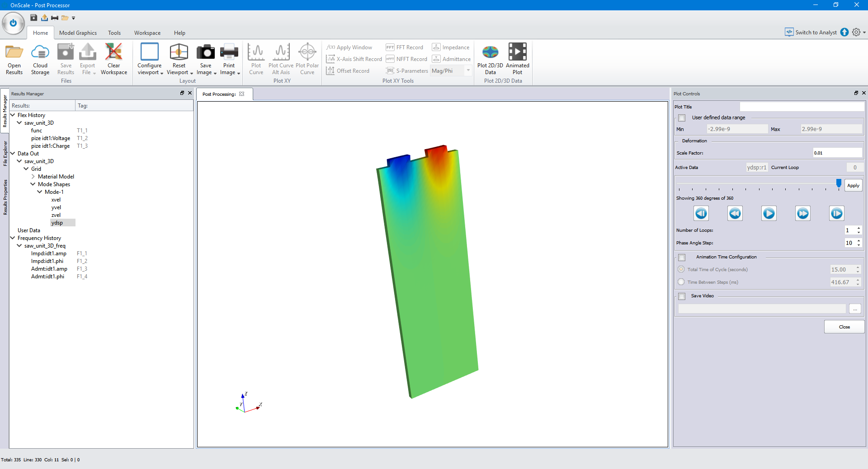This screenshot has height=469, width=868.
Task: Jump to last animation frame
Action: point(837,213)
